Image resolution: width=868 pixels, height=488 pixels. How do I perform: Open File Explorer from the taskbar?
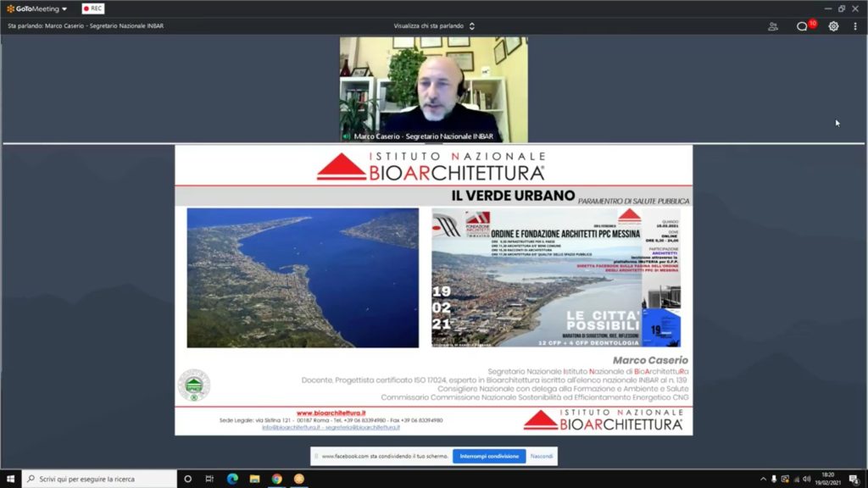254,479
